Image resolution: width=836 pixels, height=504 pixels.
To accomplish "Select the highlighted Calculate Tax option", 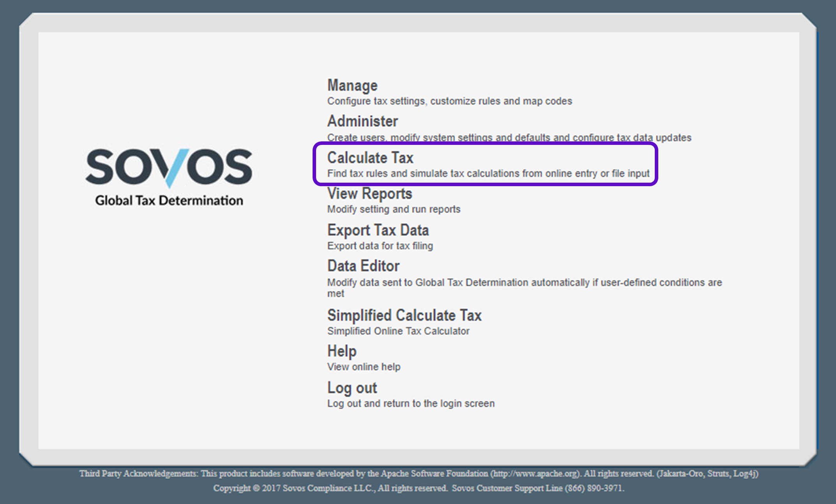I will pos(370,158).
